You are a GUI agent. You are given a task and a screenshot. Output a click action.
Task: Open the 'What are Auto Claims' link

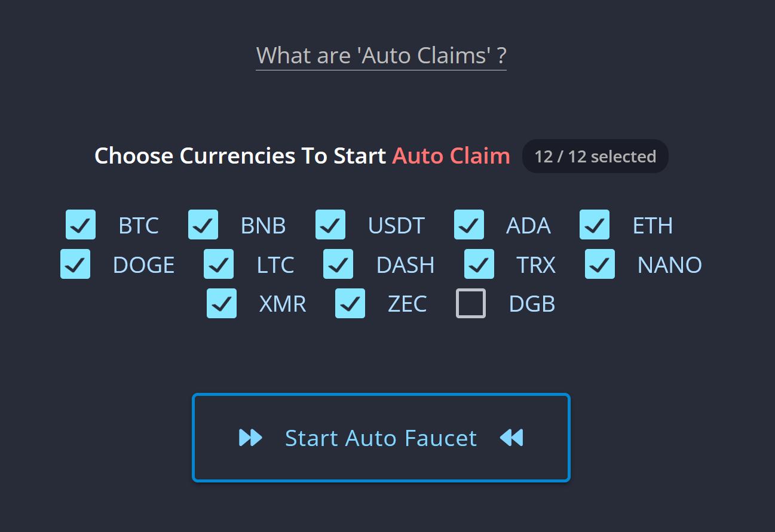pos(381,55)
